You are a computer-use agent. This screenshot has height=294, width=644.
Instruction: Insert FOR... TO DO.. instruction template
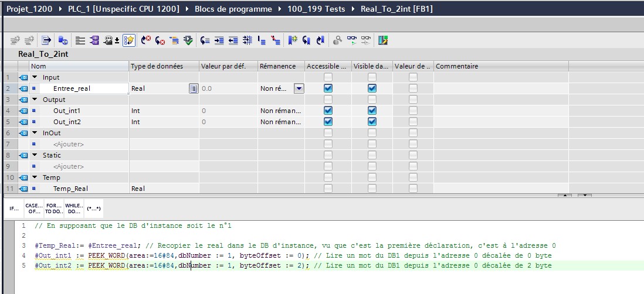coord(53,208)
